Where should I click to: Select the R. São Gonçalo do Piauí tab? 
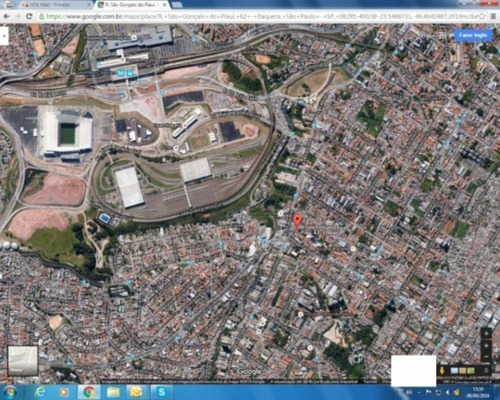pyautogui.click(x=132, y=5)
